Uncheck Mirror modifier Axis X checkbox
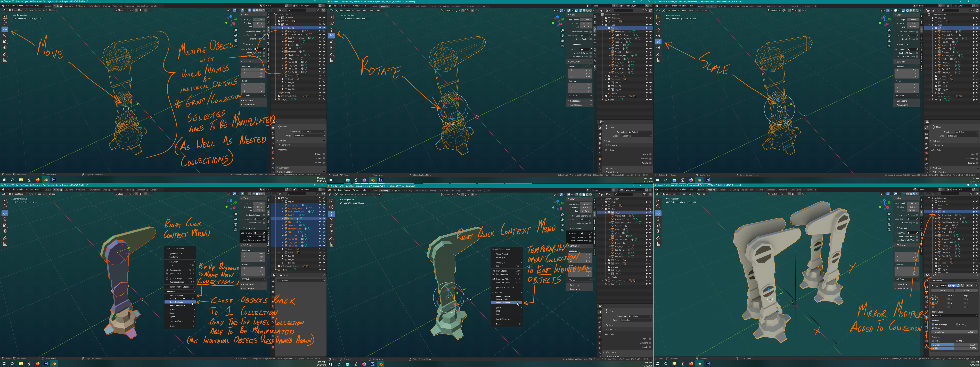 pyautogui.click(x=933, y=299)
